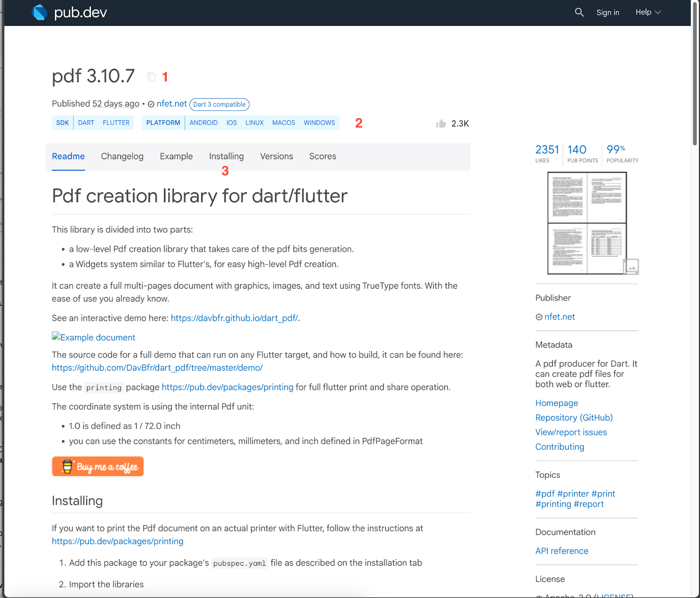Filter by the FLUTTER SDK tag
The image size is (700, 598).
(x=116, y=123)
